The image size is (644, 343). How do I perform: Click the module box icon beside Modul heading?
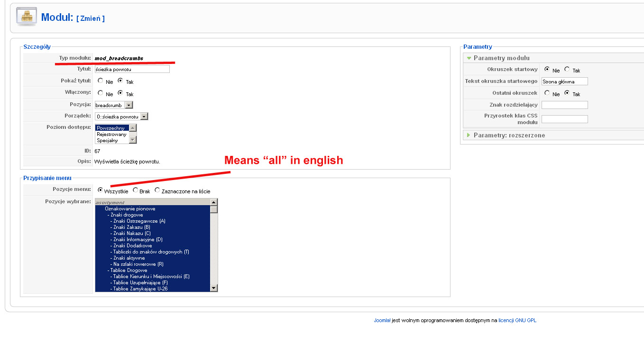tap(27, 17)
